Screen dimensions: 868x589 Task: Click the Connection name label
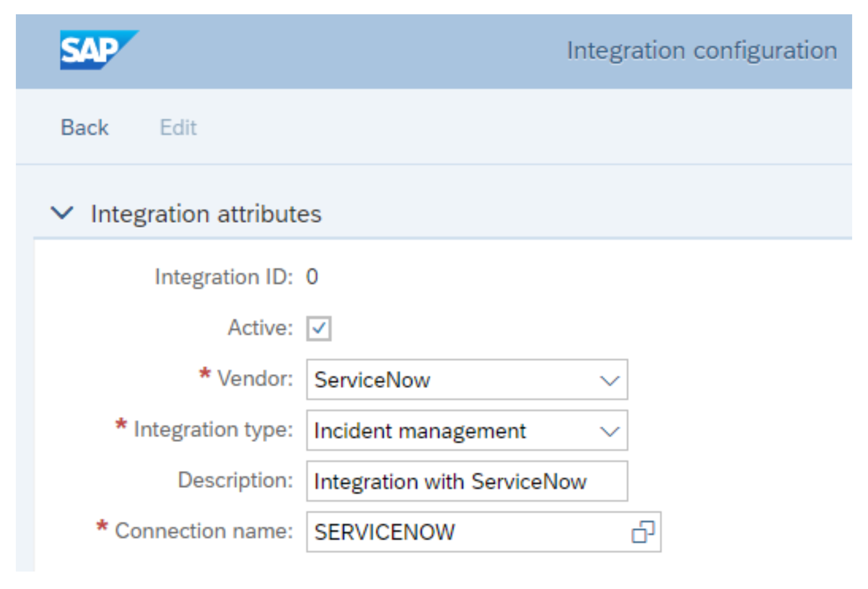(204, 531)
